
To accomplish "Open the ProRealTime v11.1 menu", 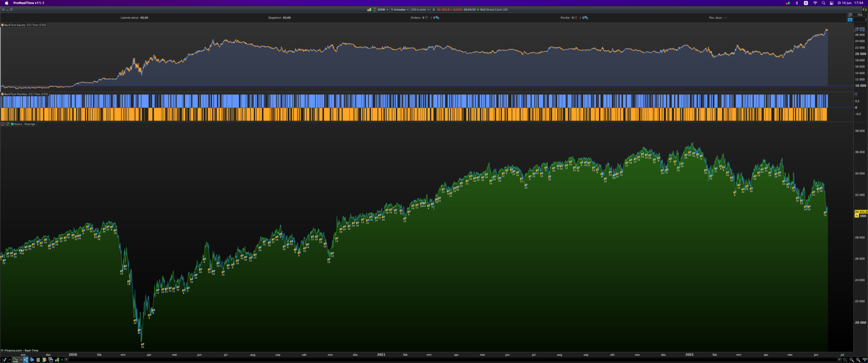I will point(28,3).
